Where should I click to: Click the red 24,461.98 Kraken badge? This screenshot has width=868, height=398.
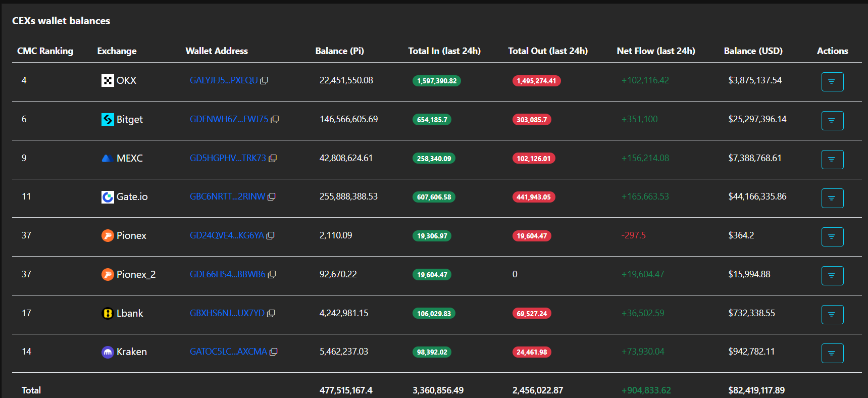pyautogui.click(x=532, y=353)
